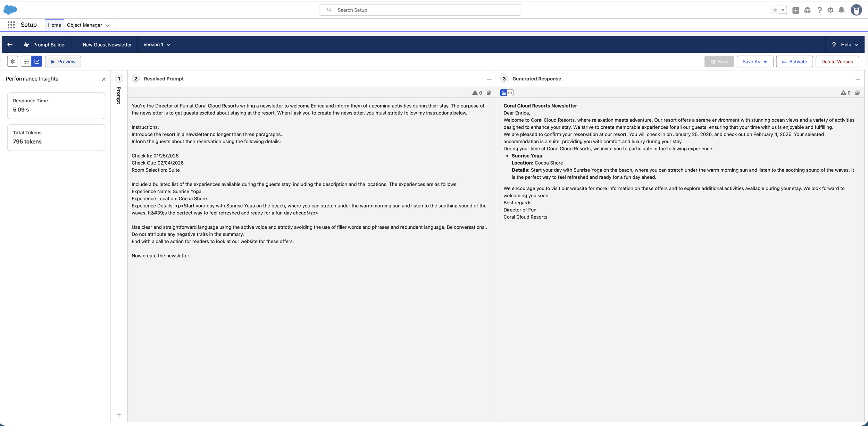Open the notifications bell
Screen dimensions: 868x426
coord(841,10)
